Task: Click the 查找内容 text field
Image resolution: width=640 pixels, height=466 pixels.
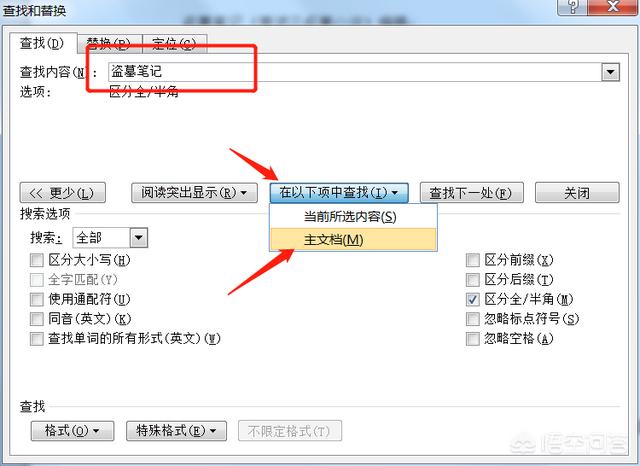Action: (354, 72)
